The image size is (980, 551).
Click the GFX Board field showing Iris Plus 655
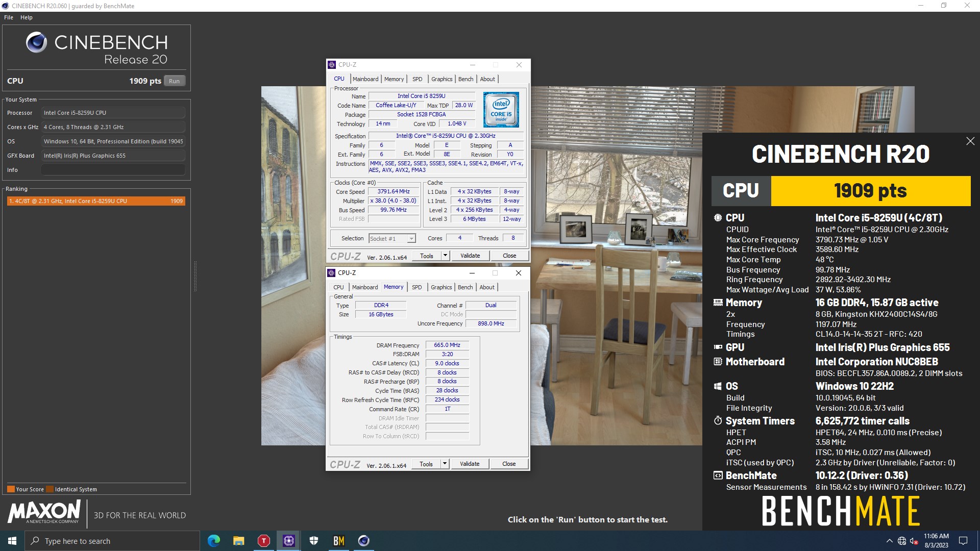coord(113,156)
